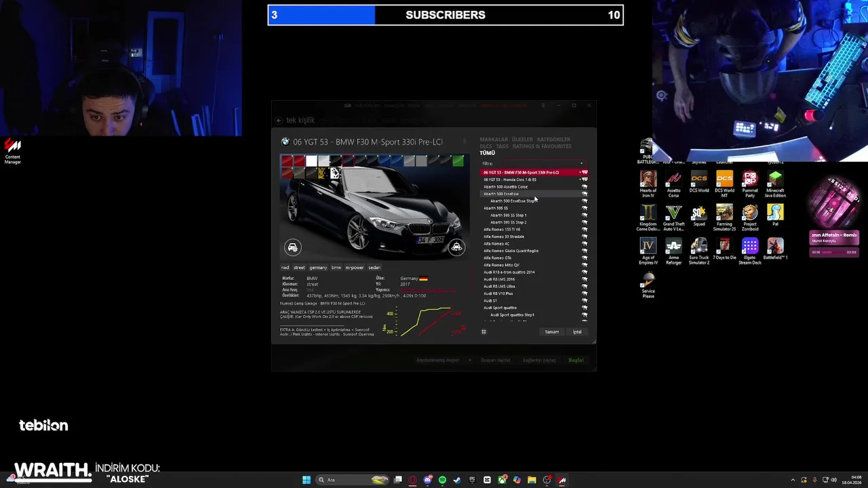Click the Başla button in background window

tap(576, 361)
